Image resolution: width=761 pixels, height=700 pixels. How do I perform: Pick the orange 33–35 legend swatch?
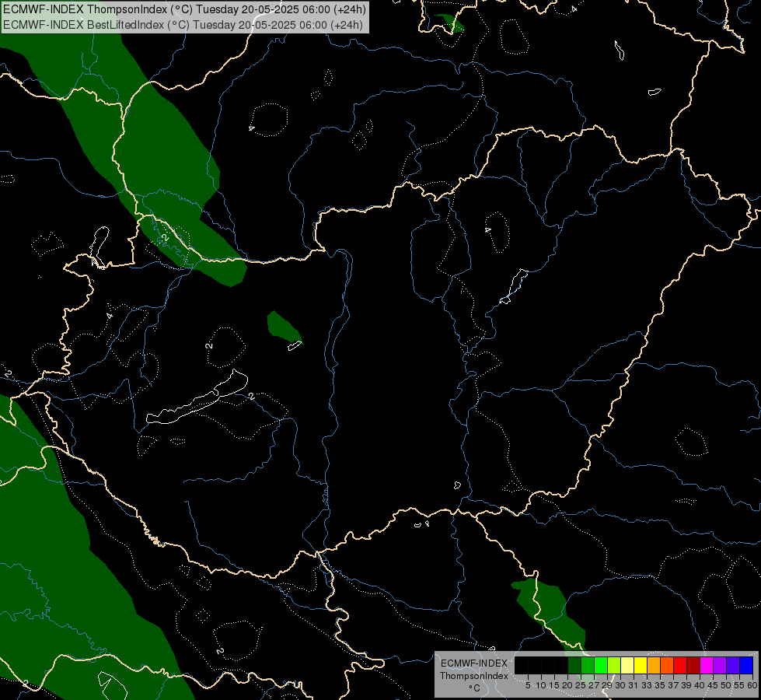(x=654, y=665)
